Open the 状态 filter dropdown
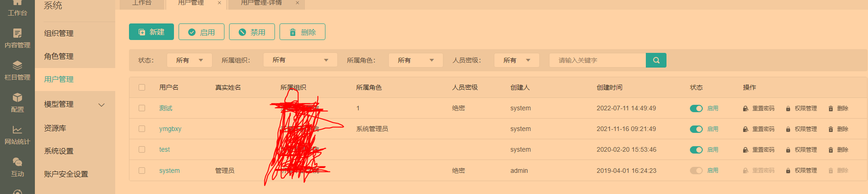Image resolution: width=868 pixels, height=194 pixels. point(189,60)
